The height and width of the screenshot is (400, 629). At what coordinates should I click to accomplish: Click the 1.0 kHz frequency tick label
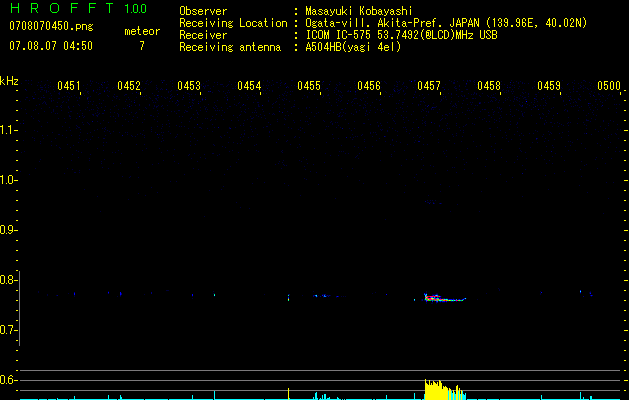[x=9, y=180]
